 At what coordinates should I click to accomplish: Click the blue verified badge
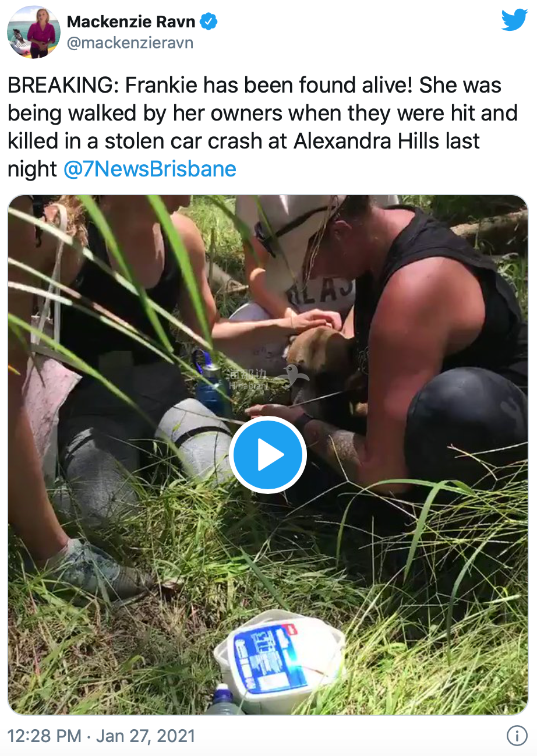click(209, 22)
